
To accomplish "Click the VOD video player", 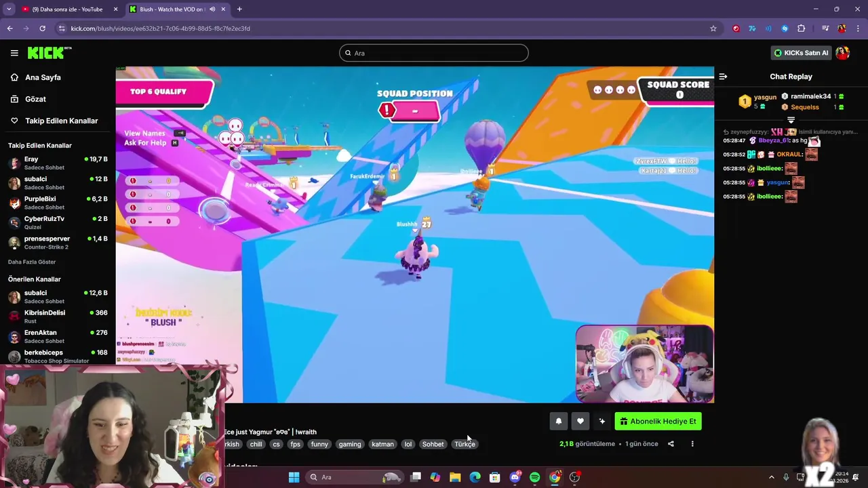I will 414,235.
